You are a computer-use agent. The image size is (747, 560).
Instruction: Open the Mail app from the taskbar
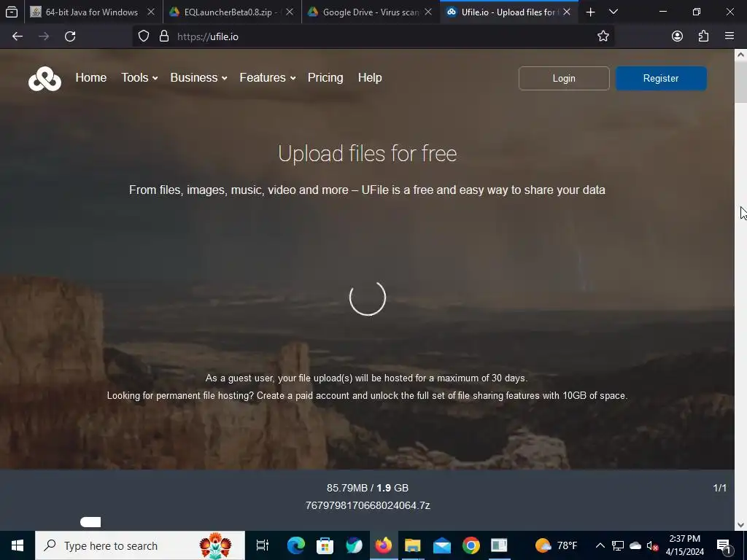(x=441, y=545)
